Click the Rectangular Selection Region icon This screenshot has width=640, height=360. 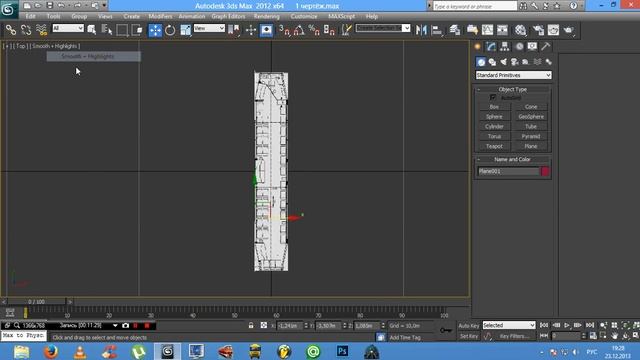click(122, 30)
